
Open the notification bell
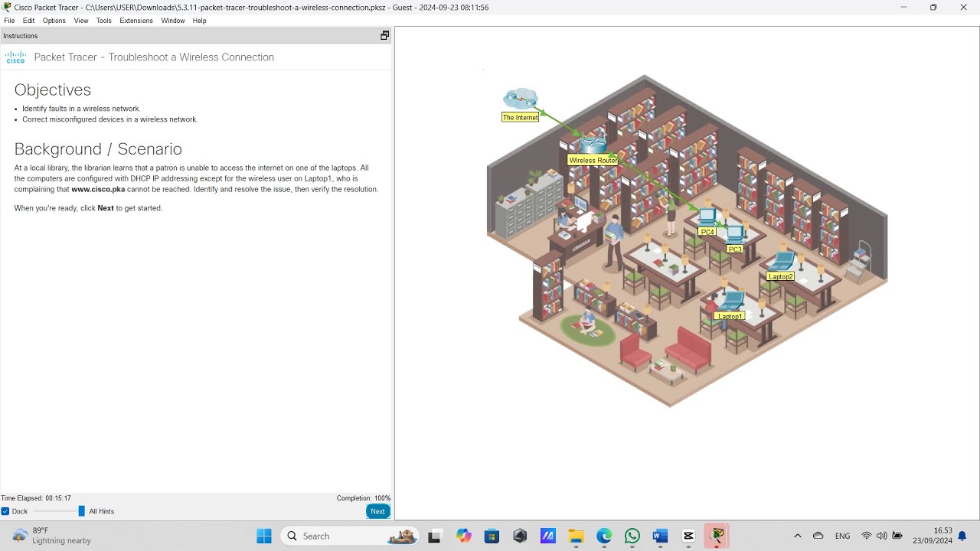click(962, 536)
